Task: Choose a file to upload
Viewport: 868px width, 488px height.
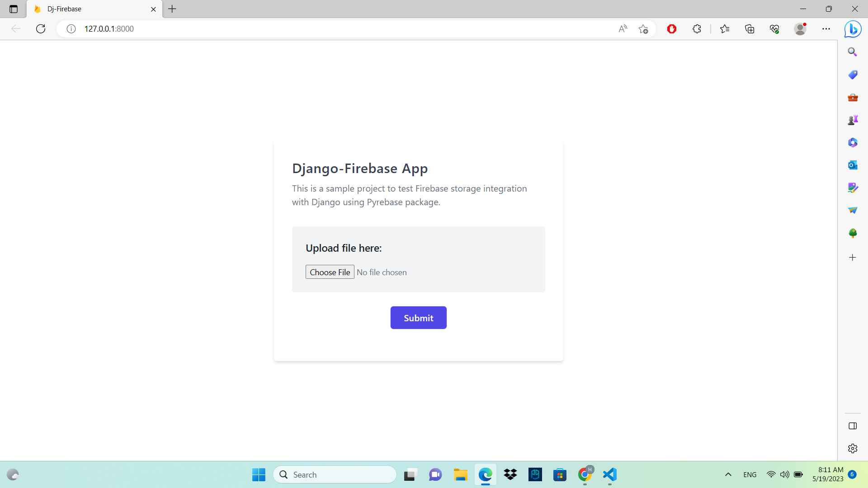Action: click(x=330, y=272)
